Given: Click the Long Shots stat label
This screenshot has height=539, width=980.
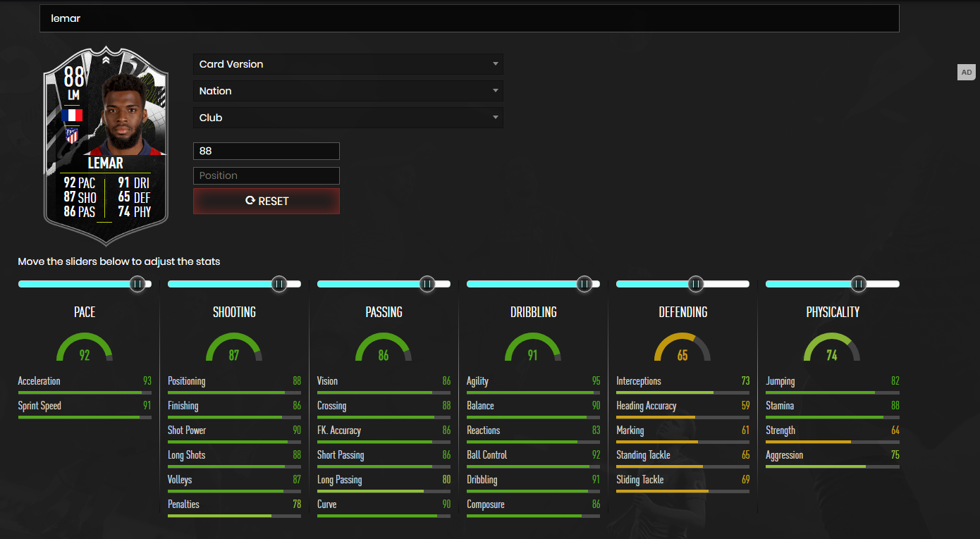Looking at the screenshot, I should click(x=187, y=455).
